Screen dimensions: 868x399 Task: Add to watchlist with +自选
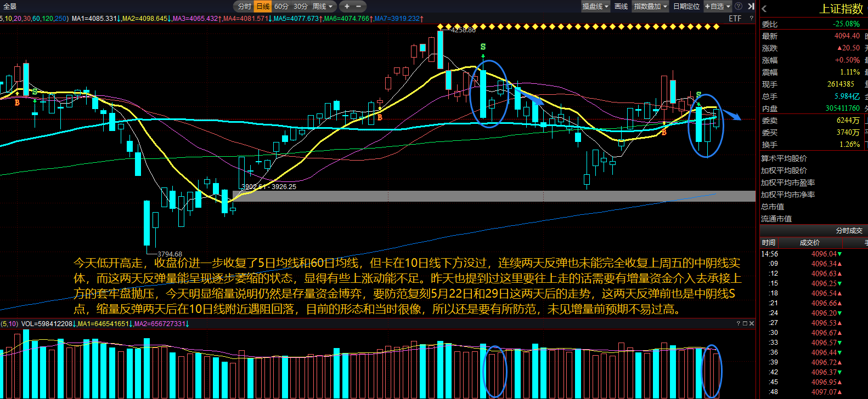pos(714,7)
